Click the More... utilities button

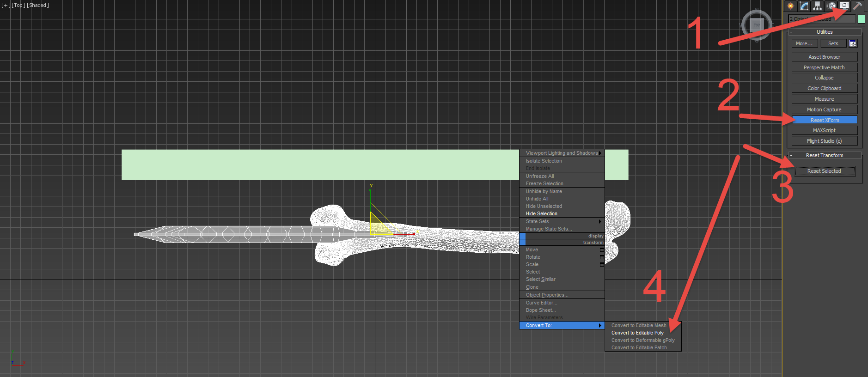tap(804, 43)
